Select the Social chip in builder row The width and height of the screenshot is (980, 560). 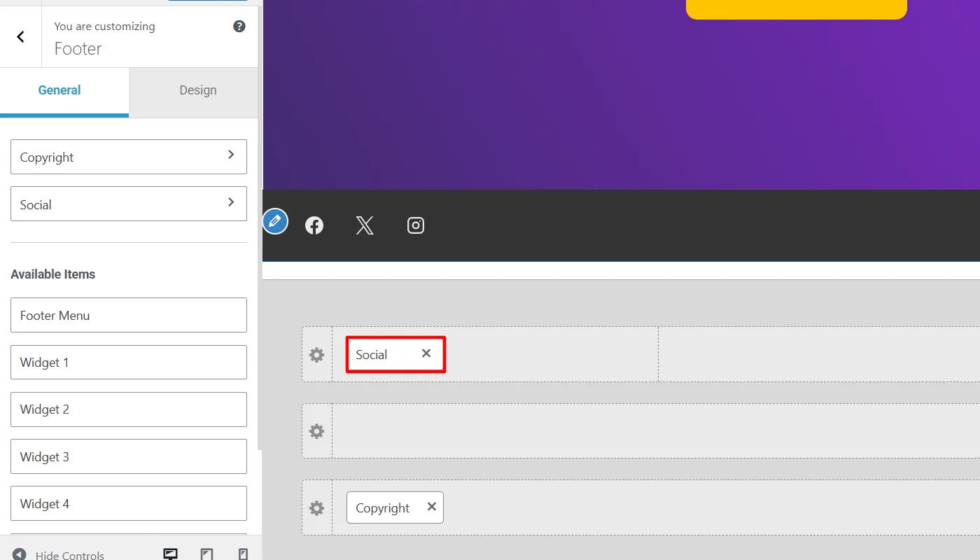(x=395, y=355)
